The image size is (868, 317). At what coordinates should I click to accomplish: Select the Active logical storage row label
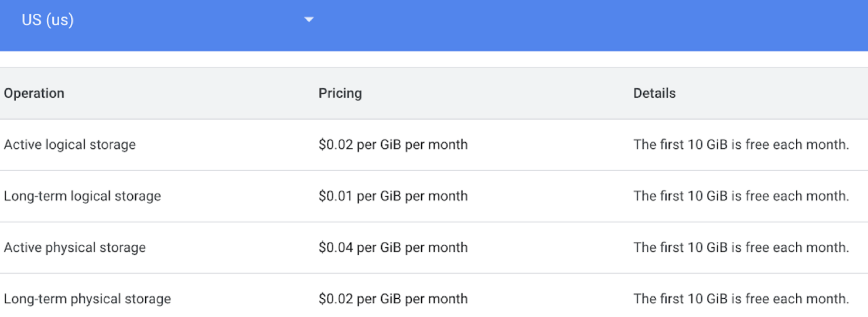click(x=70, y=145)
